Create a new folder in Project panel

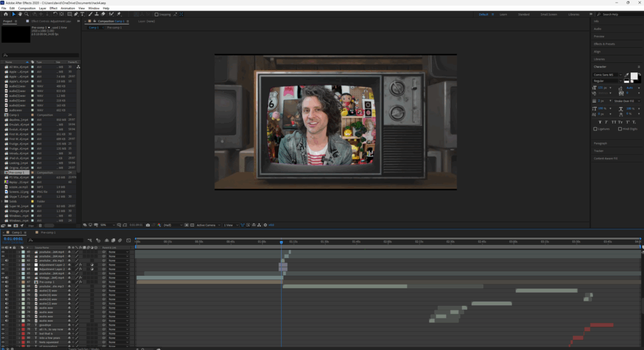[x=9, y=225]
